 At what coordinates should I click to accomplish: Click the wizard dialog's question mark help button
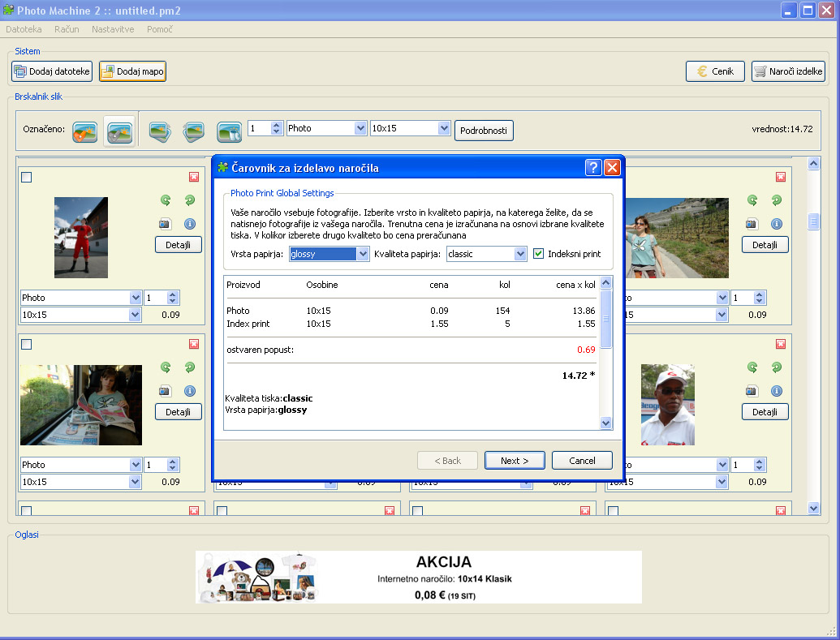coord(593,168)
